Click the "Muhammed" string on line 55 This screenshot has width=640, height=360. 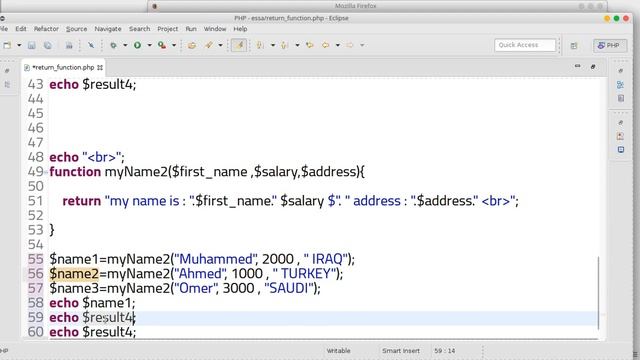(x=216, y=259)
